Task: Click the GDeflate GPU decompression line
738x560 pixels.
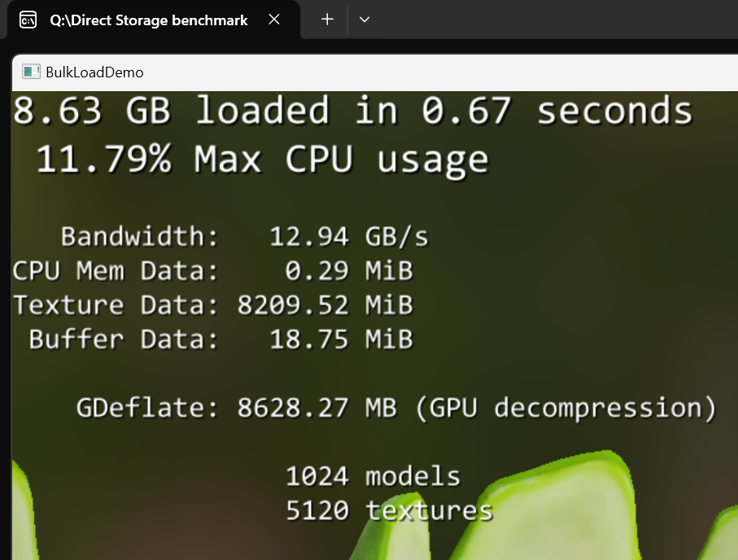Action: click(396, 408)
